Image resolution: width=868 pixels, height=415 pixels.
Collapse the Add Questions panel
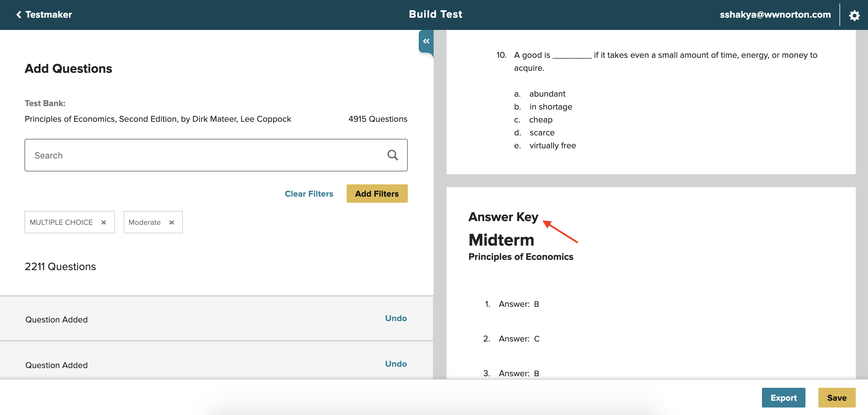coord(426,41)
